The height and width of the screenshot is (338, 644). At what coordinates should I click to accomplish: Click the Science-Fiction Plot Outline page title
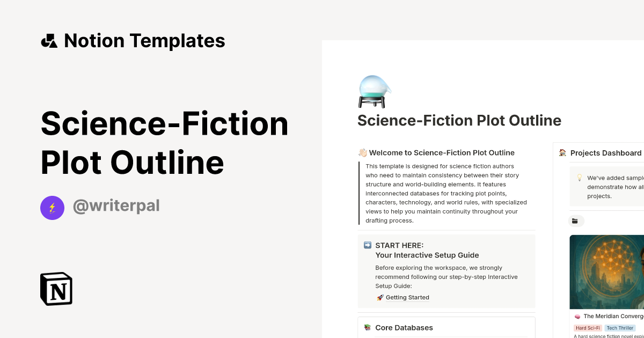(459, 120)
